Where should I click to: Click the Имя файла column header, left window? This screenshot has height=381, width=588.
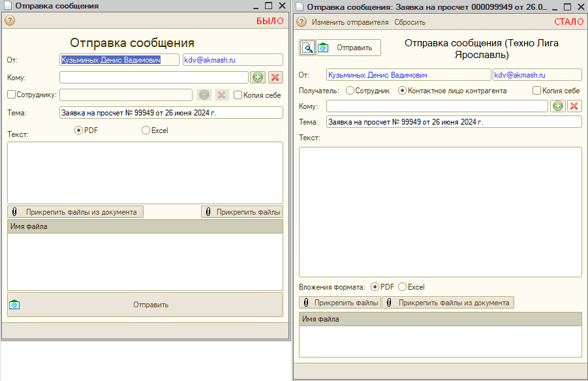coord(145,226)
